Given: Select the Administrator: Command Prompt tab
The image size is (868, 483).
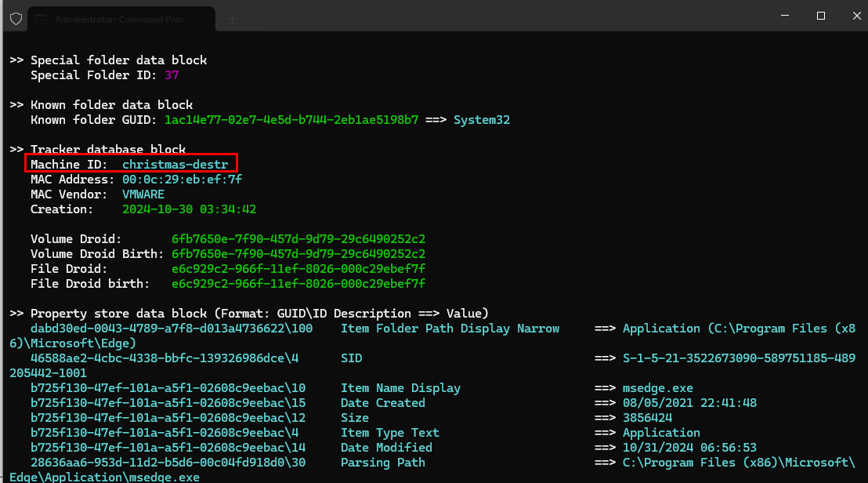Looking at the screenshot, I should pos(118,18).
